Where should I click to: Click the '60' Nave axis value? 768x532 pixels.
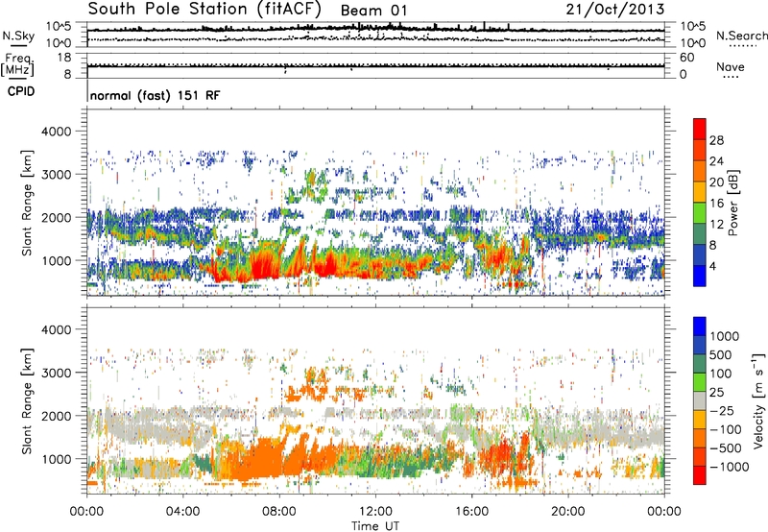click(x=687, y=58)
